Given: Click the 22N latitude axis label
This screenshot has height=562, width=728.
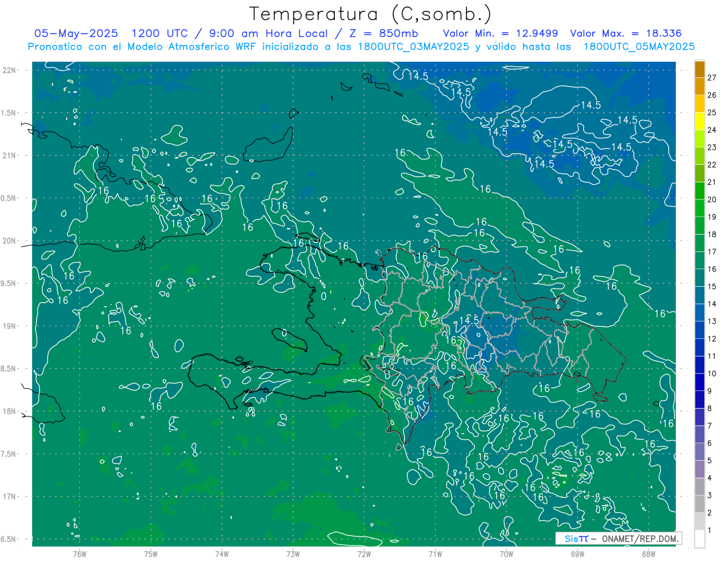Looking at the screenshot, I should (x=9, y=70).
